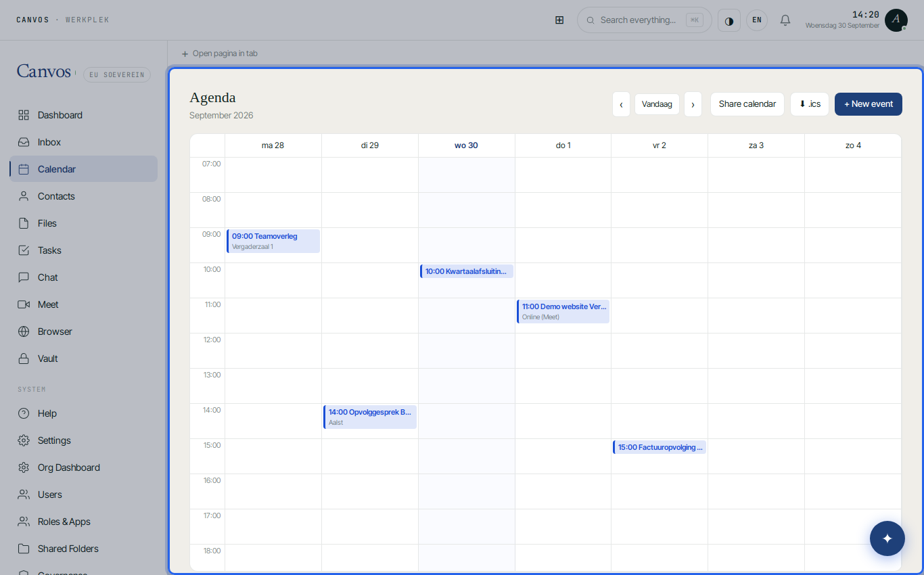Select the za 3 day header
The width and height of the screenshot is (924, 575).
(x=756, y=145)
